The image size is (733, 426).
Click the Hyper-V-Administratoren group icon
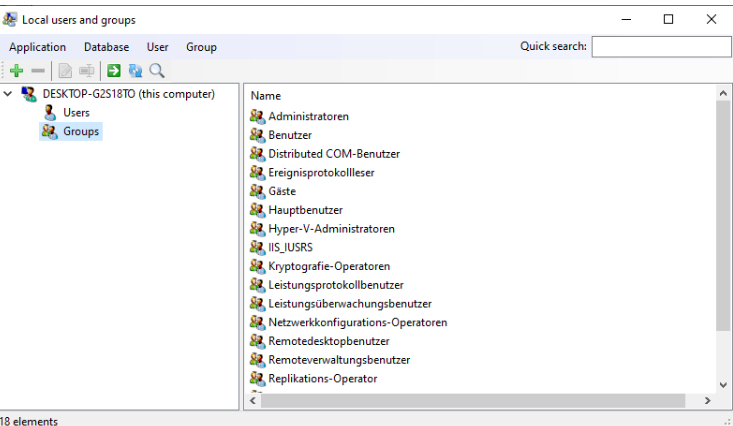[x=257, y=228]
